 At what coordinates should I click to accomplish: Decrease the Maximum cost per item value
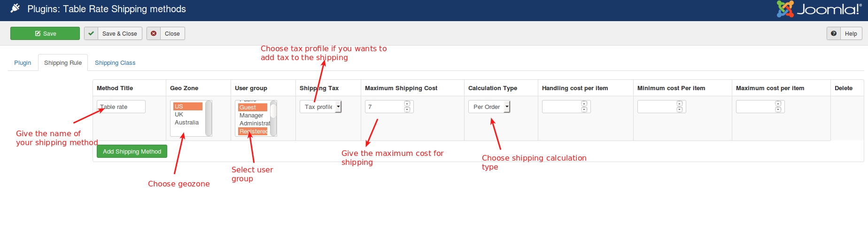[778, 109]
